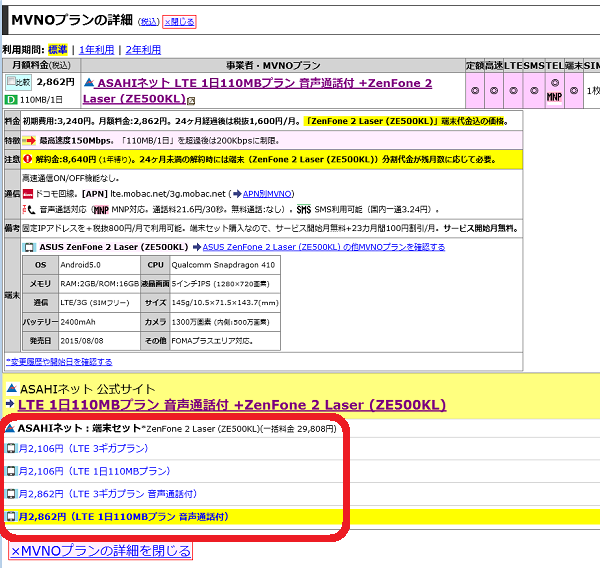Click the MNP icon before MNP対応
600x568 pixels.
click(x=101, y=210)
